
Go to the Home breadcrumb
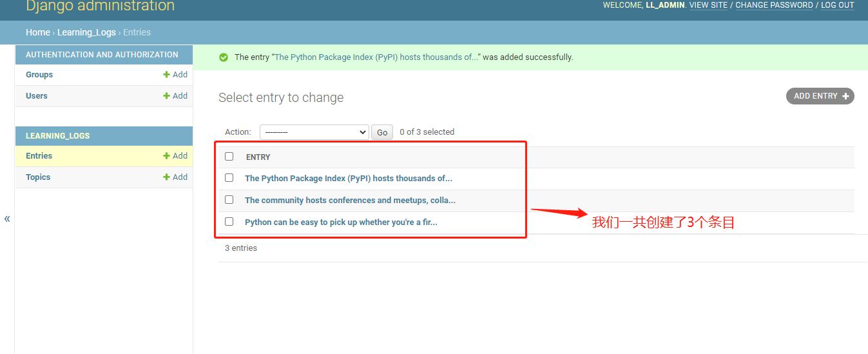click(x=37, y=32)
